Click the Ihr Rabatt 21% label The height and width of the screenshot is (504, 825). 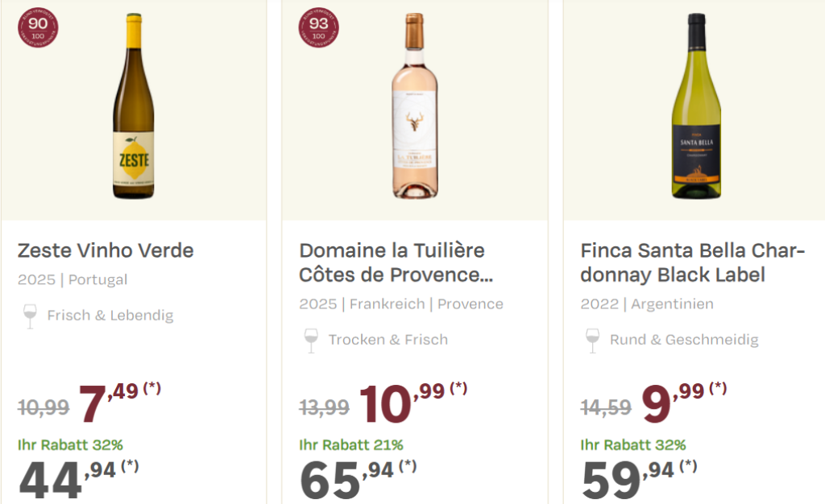351,445
